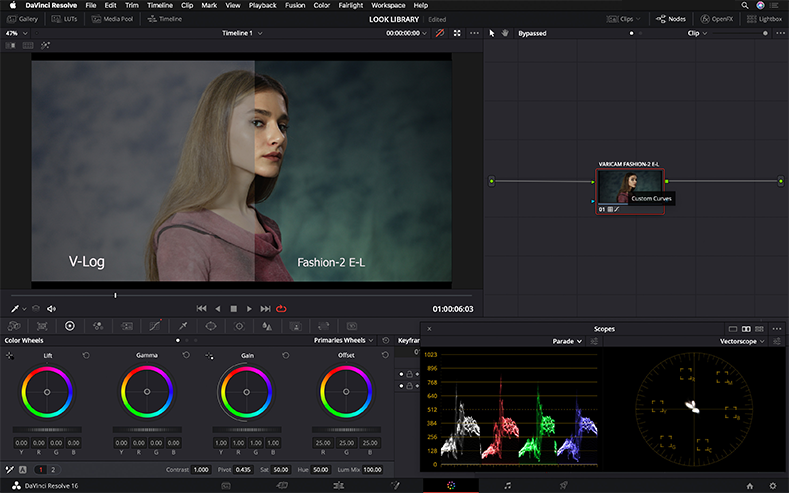This screenshot has height=493, width=789.
Task: Open the RGB Mixer palette
Action: 98,326
